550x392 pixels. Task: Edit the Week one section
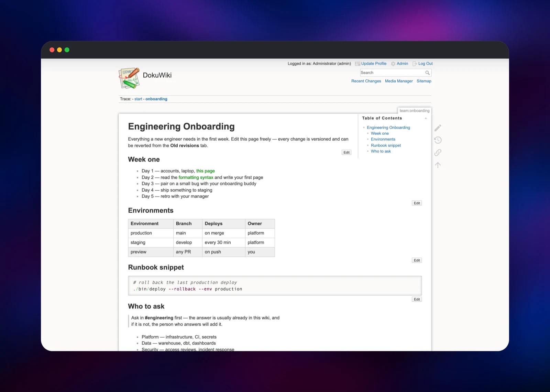coord(417,203)
